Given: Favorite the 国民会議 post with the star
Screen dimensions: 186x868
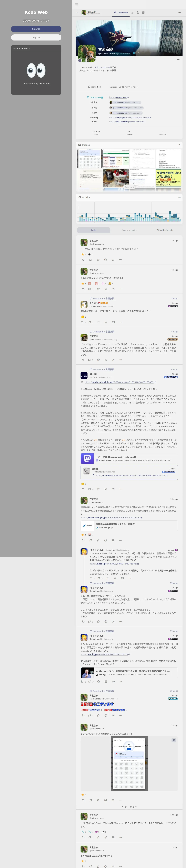Looking at the screenshot, I should click(x=98, y=540).
